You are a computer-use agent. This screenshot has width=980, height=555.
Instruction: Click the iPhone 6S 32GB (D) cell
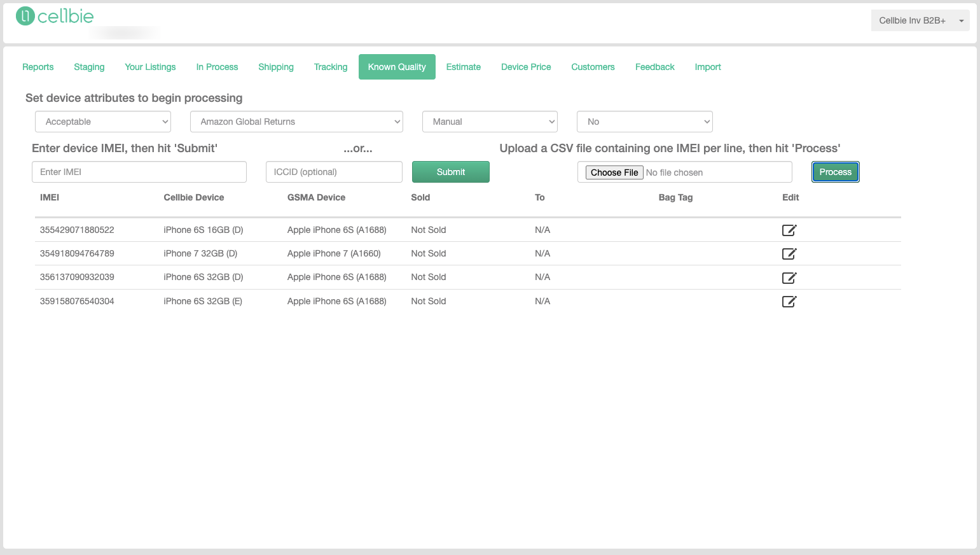point(204,277)
